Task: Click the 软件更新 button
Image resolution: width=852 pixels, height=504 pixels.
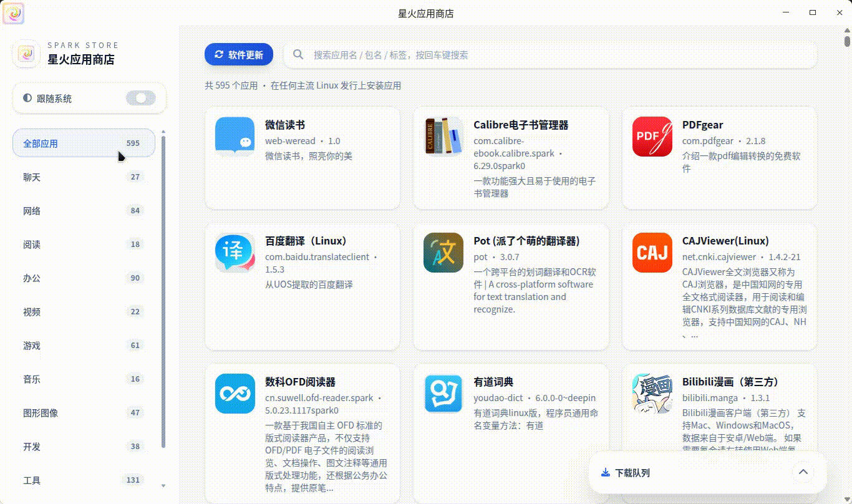Action: click(239, 54)
